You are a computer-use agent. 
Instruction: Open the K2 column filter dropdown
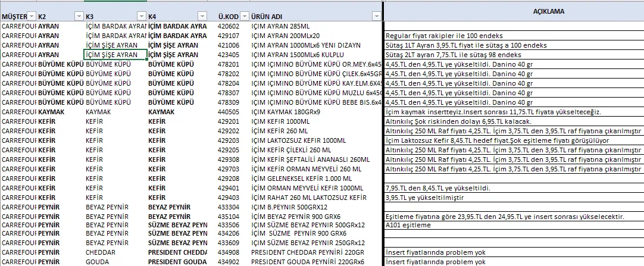click(x=79, y=17)
